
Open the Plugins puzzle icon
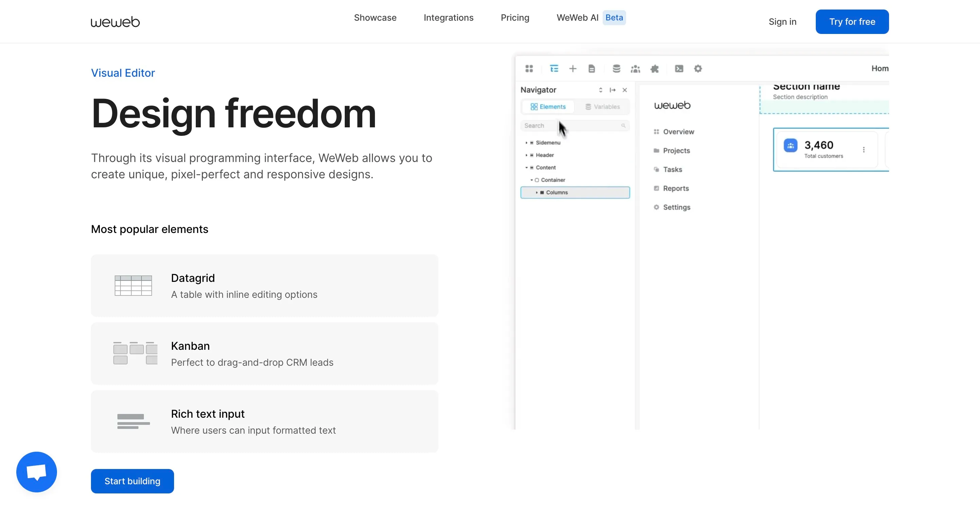pos(655,69)
